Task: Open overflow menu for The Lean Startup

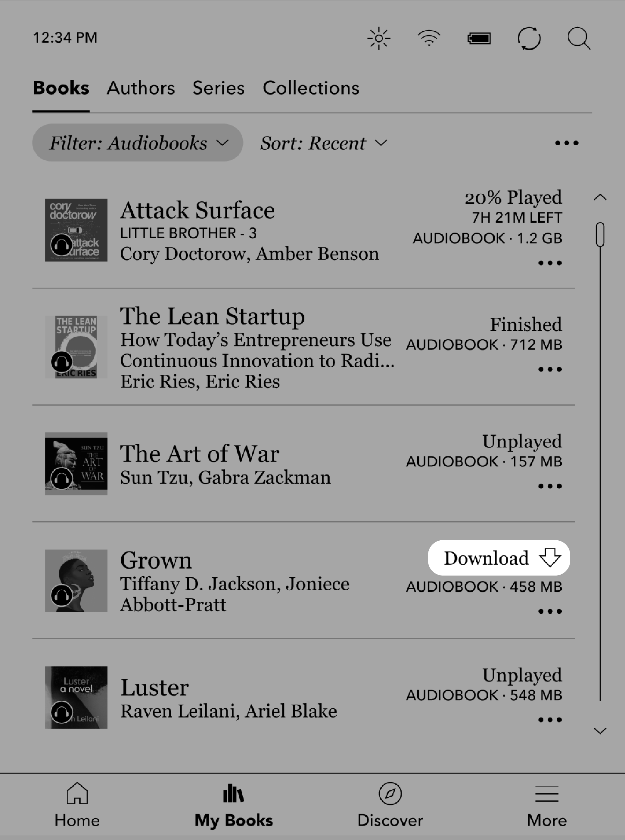Action: coord(550,369)
